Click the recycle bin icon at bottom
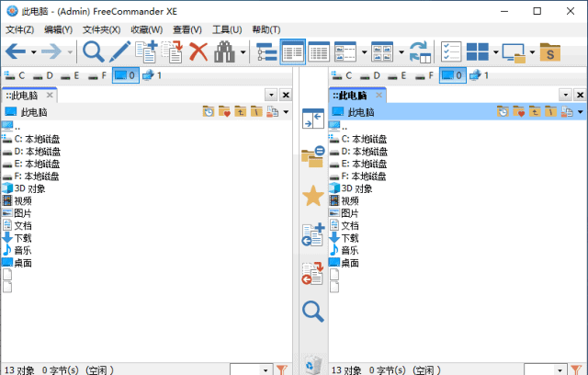588x375 pixels. tap(313, 364)
